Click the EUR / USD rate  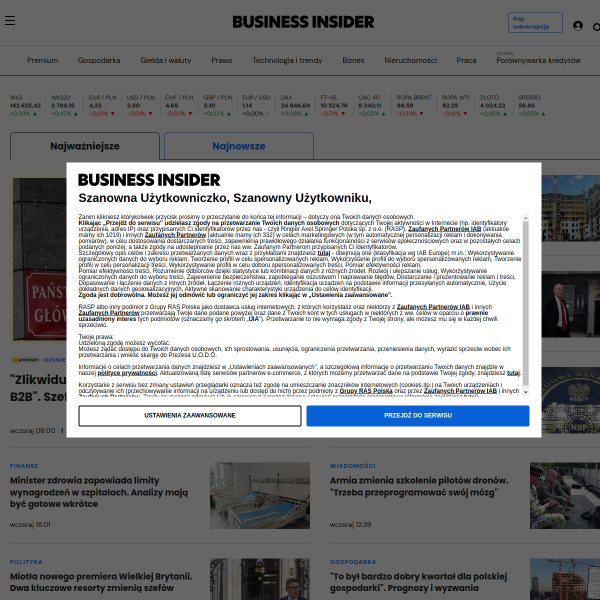256,105
